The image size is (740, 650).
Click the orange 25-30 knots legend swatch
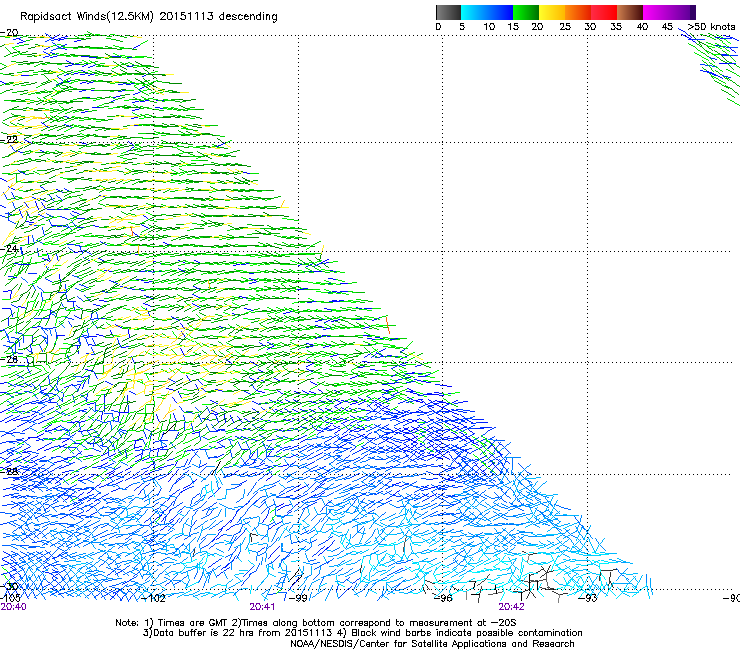[578, 12]
